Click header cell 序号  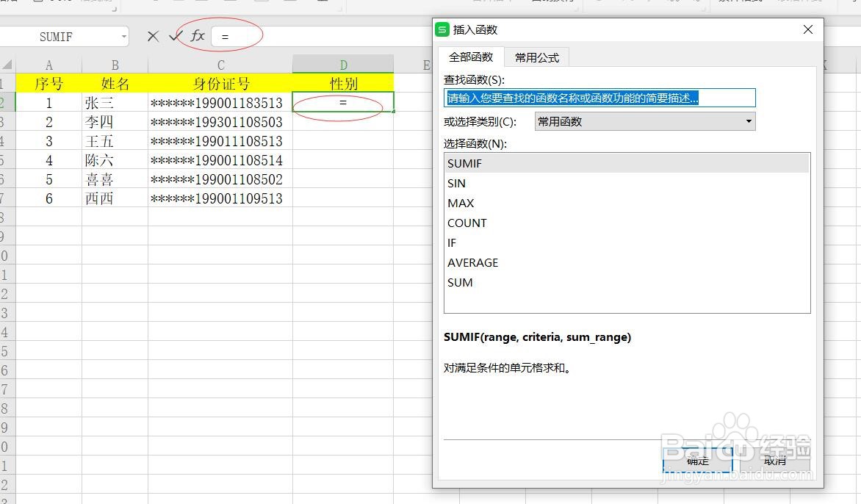click(x=49, y=84)
